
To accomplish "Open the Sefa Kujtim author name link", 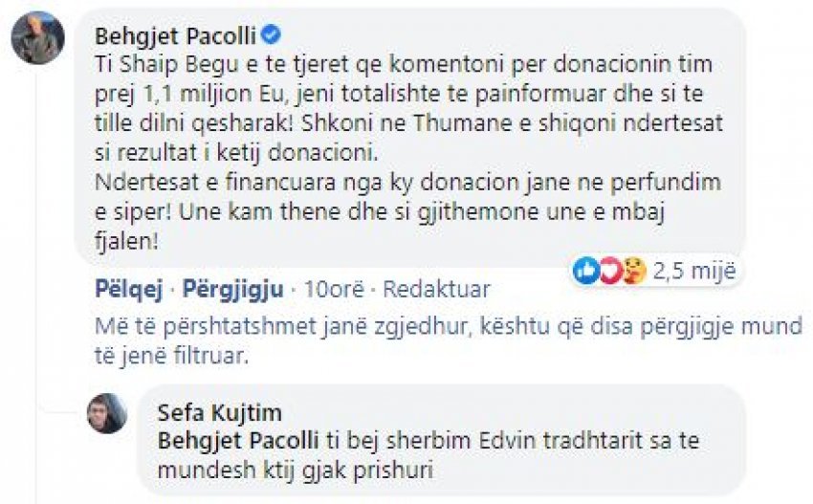I will [x=220, y=413].
